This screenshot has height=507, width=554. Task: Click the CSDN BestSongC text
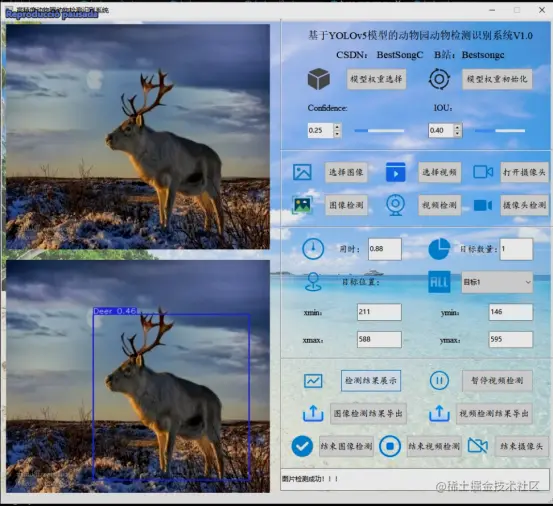379,55
